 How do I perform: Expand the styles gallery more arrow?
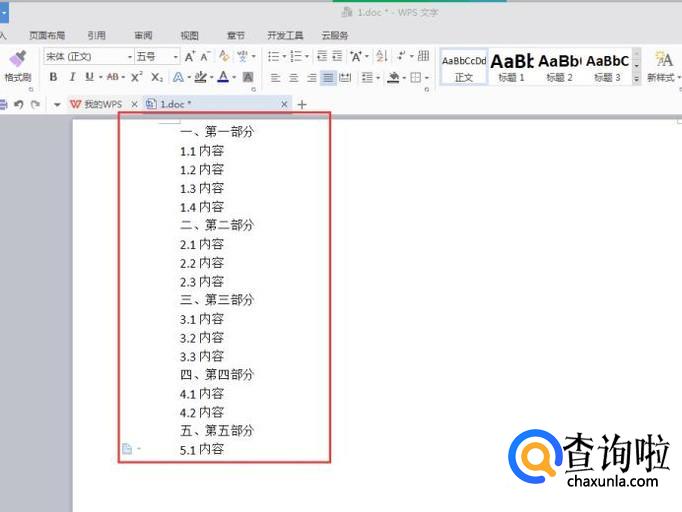pos(636,79)
